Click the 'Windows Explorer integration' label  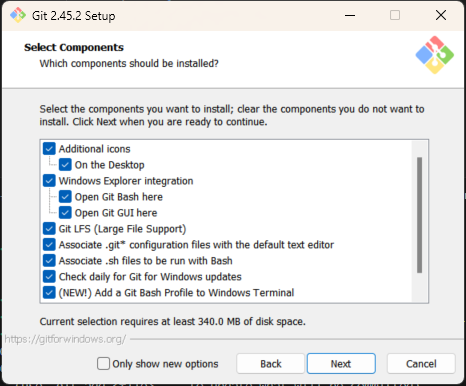(x=126, y=181)
